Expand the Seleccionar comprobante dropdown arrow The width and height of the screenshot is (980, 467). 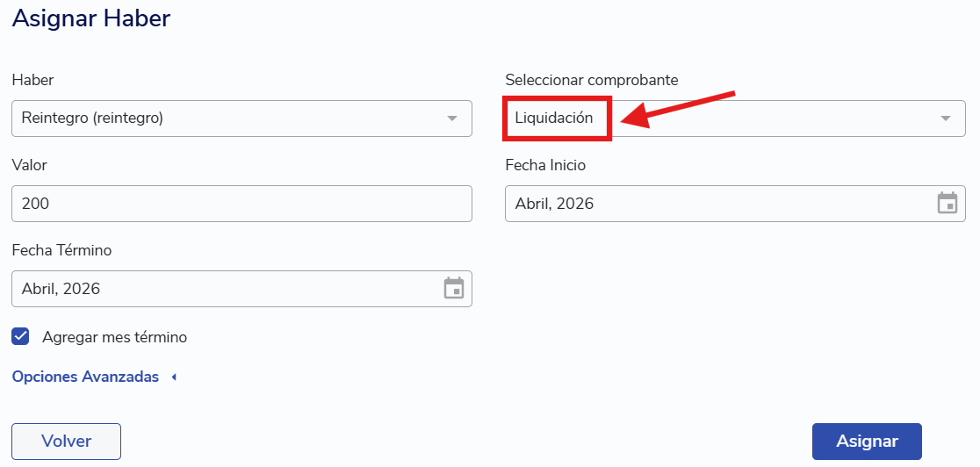tap(946, 119)
